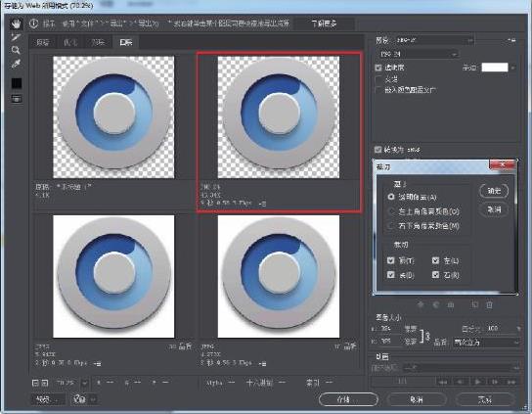Switch to the 原稿 original tab

tap(43, 42)
